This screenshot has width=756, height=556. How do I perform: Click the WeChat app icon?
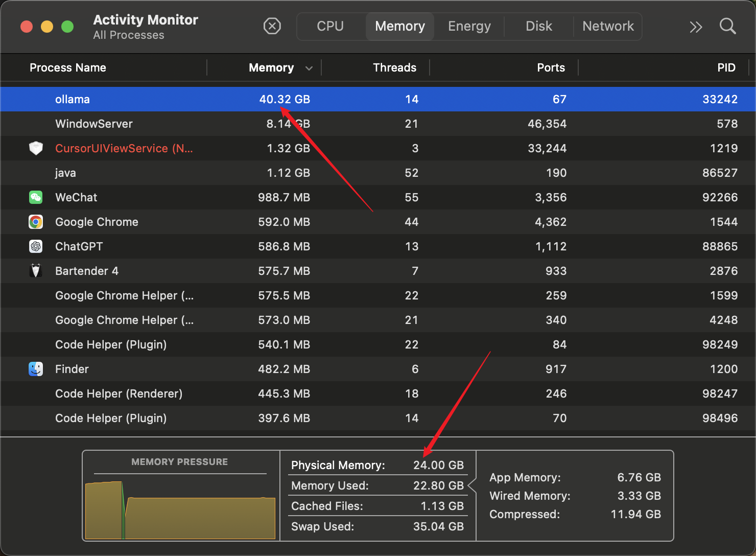(x=36, y=197)
